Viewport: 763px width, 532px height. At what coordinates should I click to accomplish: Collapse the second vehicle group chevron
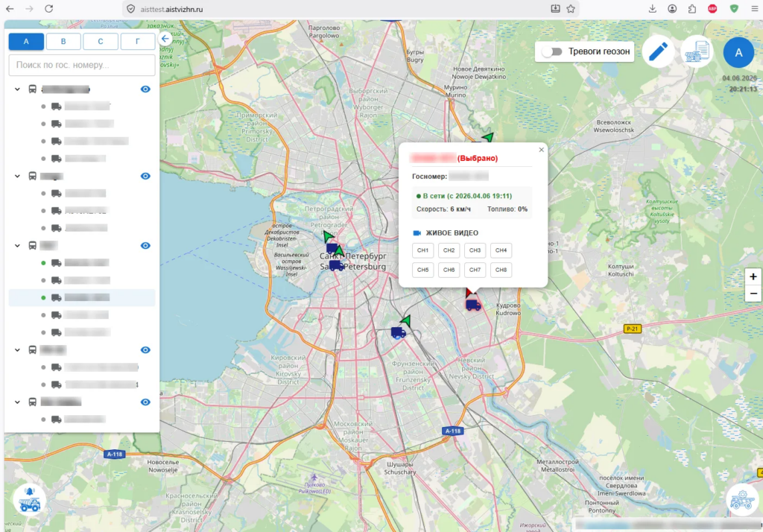(18, 176)
